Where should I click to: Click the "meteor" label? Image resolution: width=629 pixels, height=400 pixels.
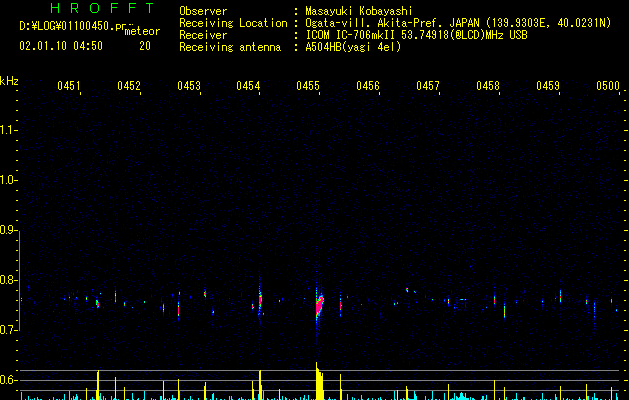[x=142, y=31]
